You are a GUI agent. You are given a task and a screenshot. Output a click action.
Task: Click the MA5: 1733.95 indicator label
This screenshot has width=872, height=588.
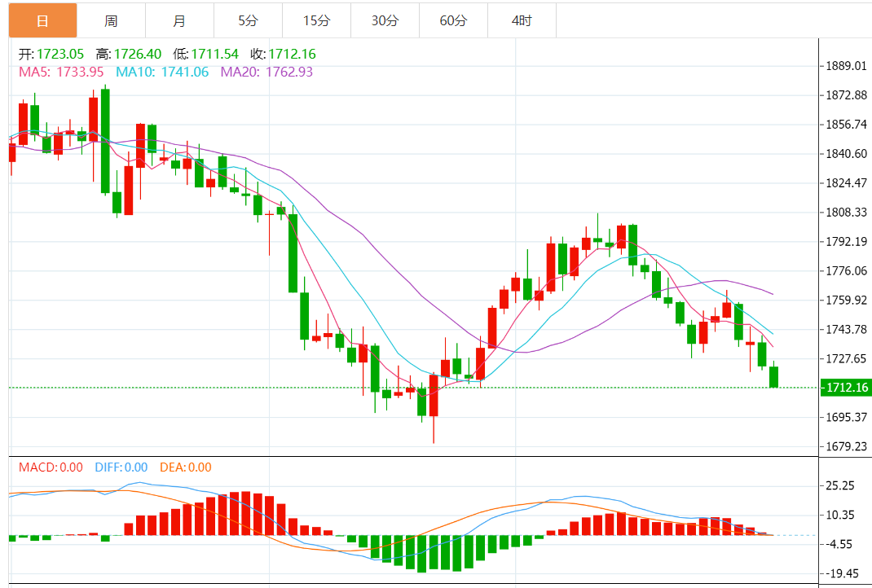[61, 72]
